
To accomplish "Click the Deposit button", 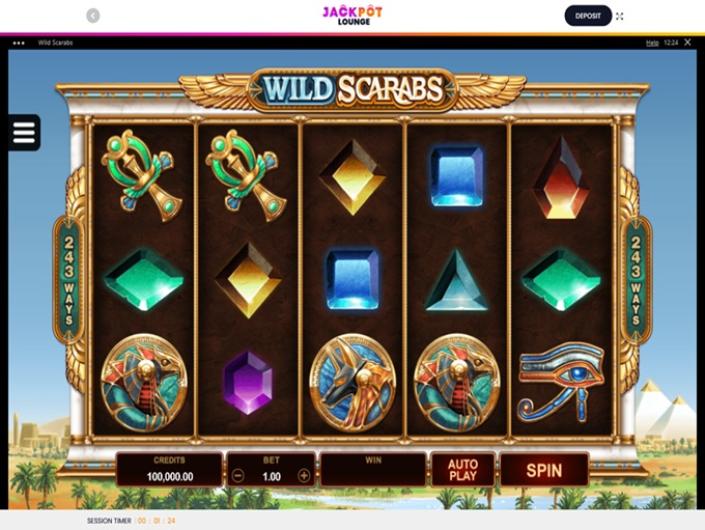I will coord(588,16).
